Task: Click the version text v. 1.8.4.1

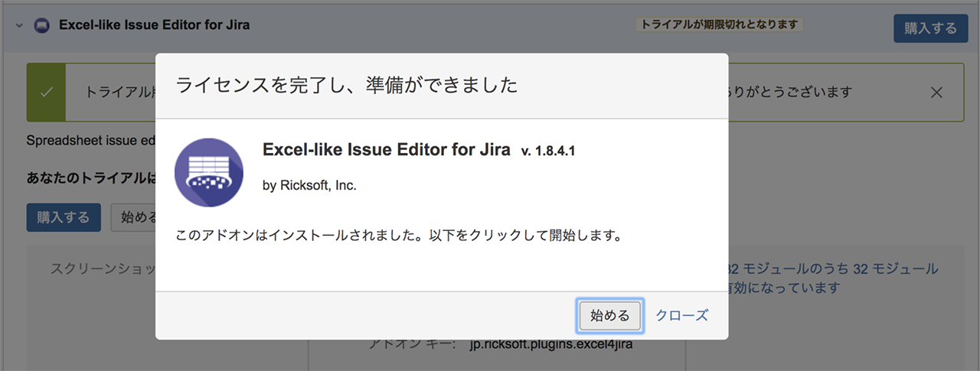Action: [548, 151]
